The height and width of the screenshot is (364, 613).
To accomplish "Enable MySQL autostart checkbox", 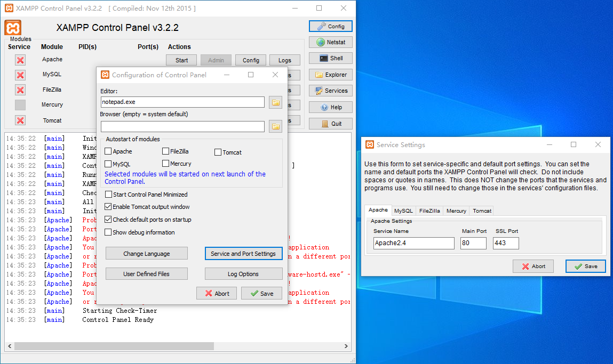I will (x=108, y=164).
